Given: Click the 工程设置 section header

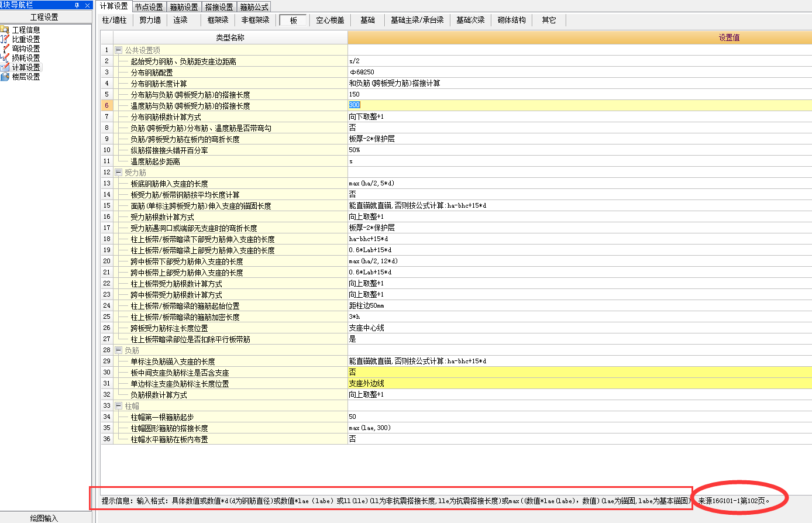Looking at the screenshot, I should coord(46,17).
